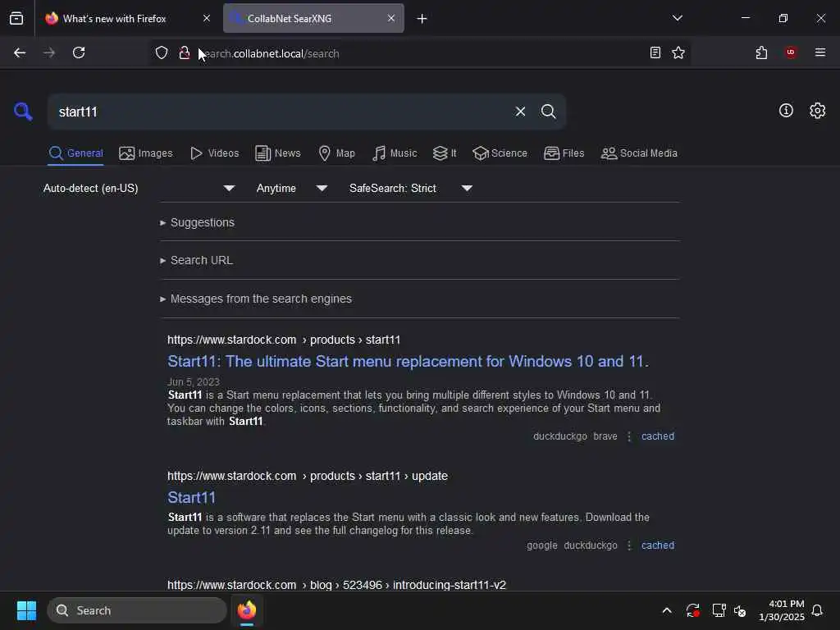
Task: Open the network display tray icon
Action: click(718, 610)
